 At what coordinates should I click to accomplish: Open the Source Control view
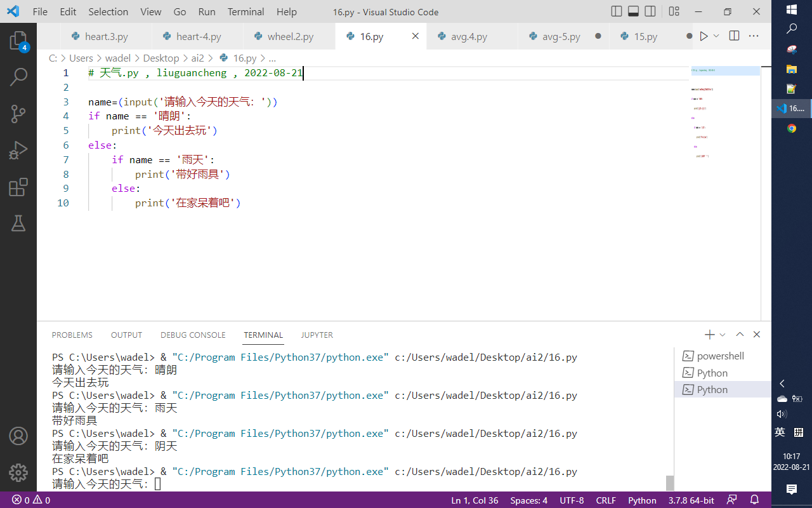(18, 114)
